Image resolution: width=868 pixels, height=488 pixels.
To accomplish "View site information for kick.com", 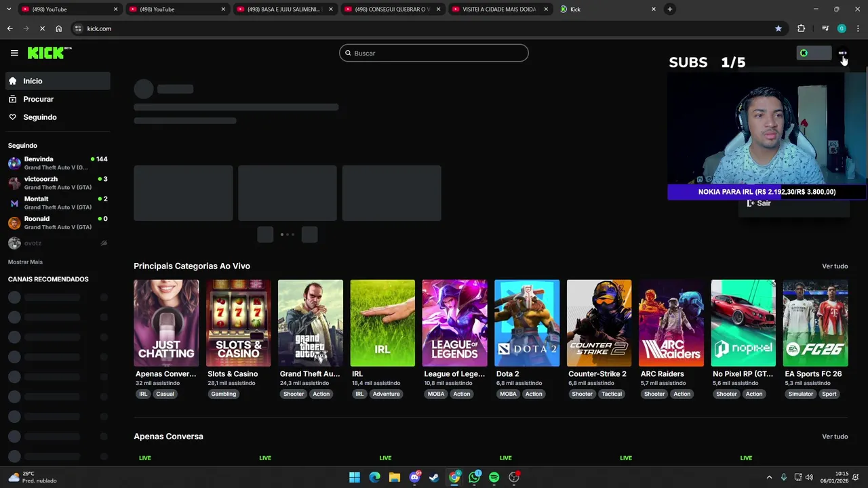I will pos(78,28).
